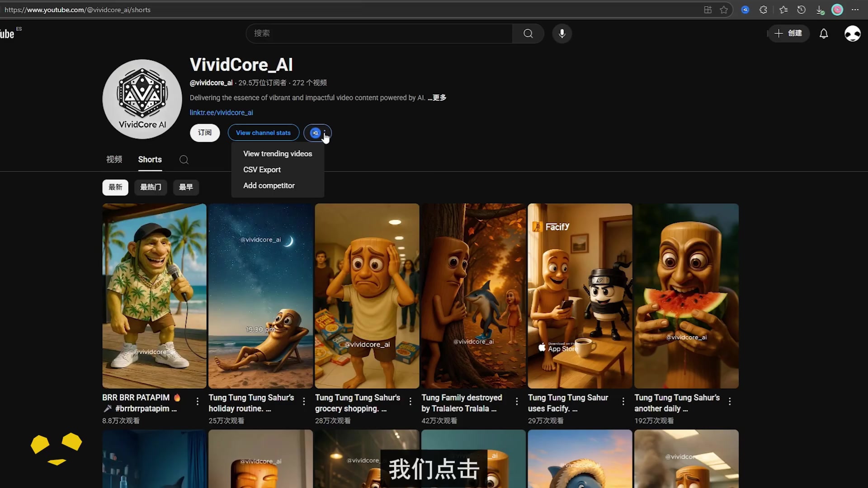Expand channel description with 更多

tap(437, 98)
